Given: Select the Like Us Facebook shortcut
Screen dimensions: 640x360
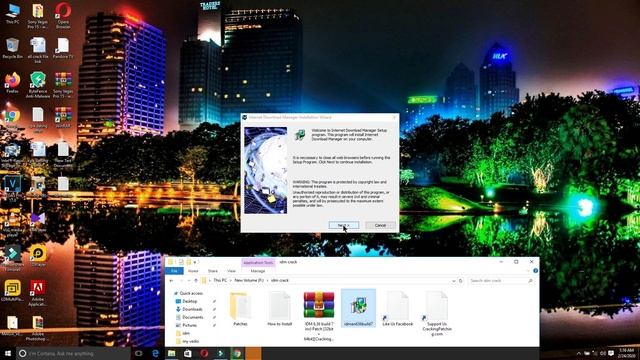Looking at the screenshot, I should point(398,309).
